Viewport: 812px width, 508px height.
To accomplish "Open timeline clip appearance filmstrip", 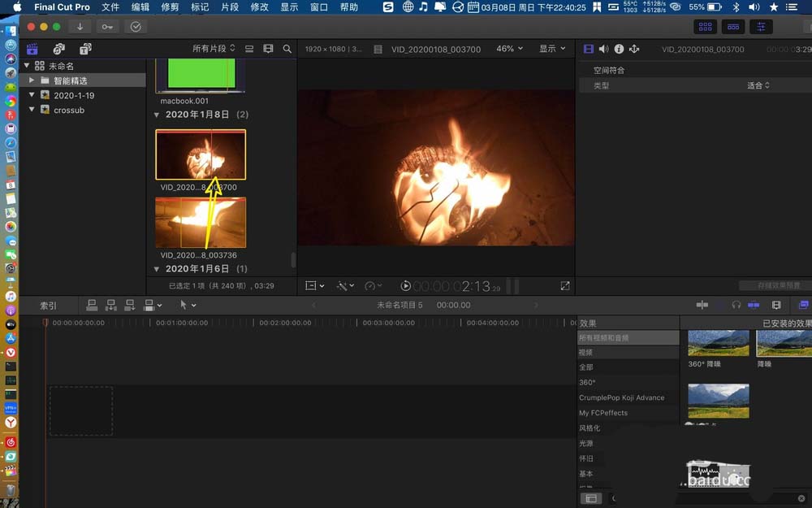I will 776,305.
